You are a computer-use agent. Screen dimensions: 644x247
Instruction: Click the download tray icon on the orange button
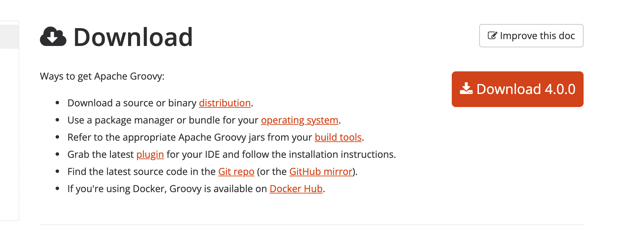coord(466,89)
